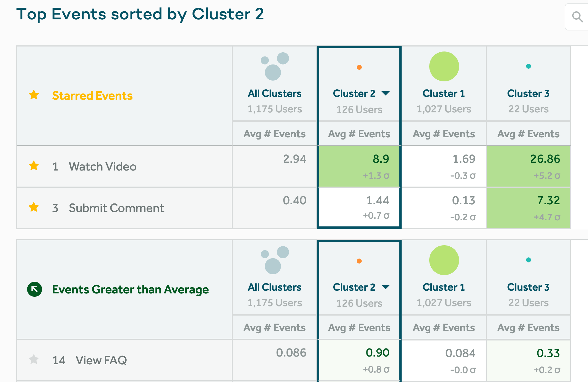Image resolution: width=588 pixels, height=382 pixels.
Task: Select the Cluster 3 column header in Starred Events
Action: (x=528, y=94)
